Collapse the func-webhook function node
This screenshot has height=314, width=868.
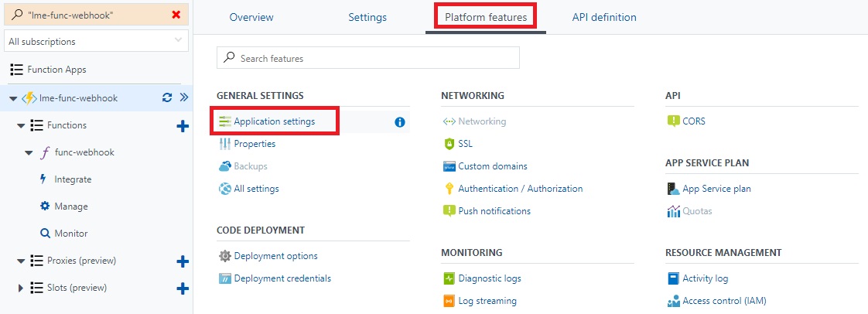pos(29,153)
